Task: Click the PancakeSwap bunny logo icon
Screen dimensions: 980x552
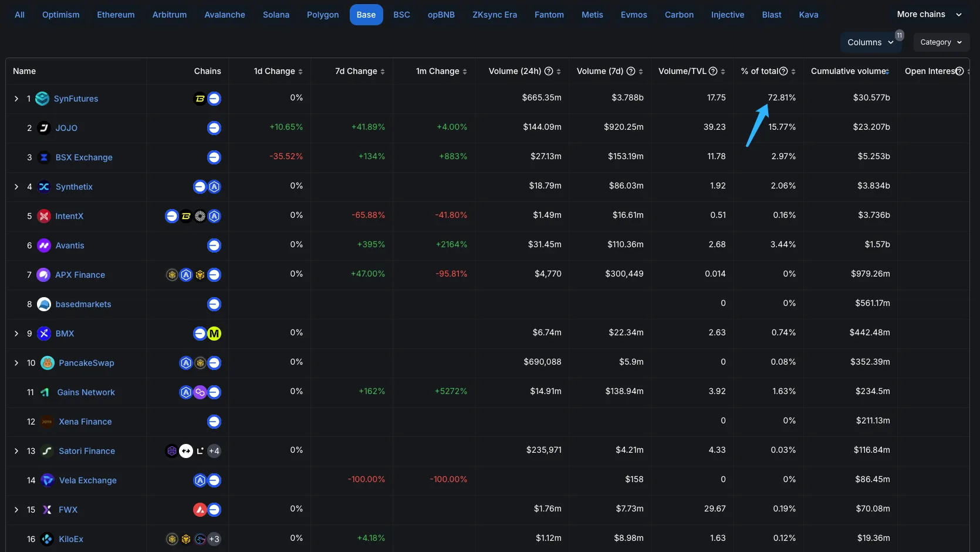Action: coord(48,363)
